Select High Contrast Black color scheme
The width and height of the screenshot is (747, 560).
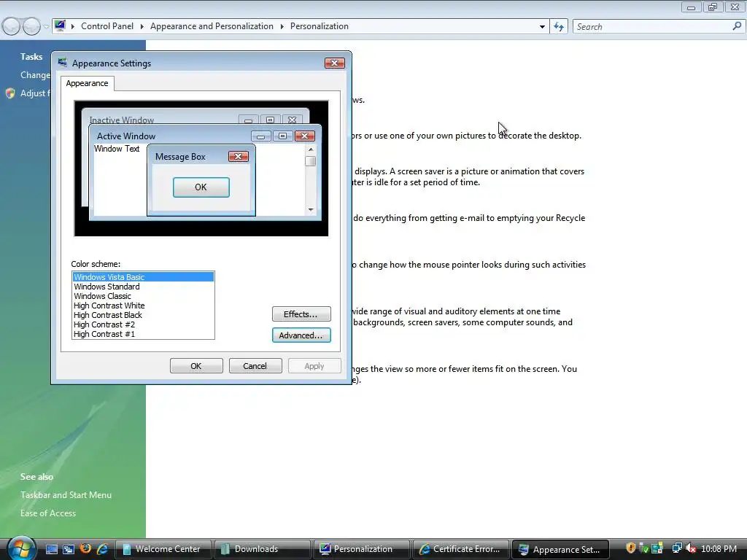point(143,315)
